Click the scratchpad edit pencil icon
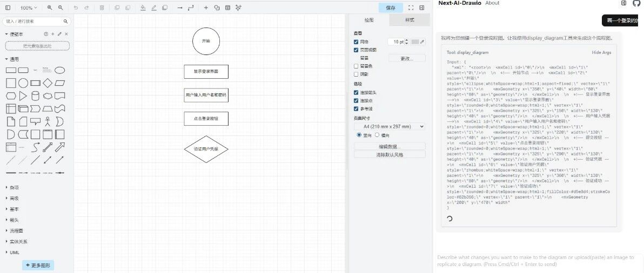The width and height of the screenshot is (644, 273). click(59, 34)
